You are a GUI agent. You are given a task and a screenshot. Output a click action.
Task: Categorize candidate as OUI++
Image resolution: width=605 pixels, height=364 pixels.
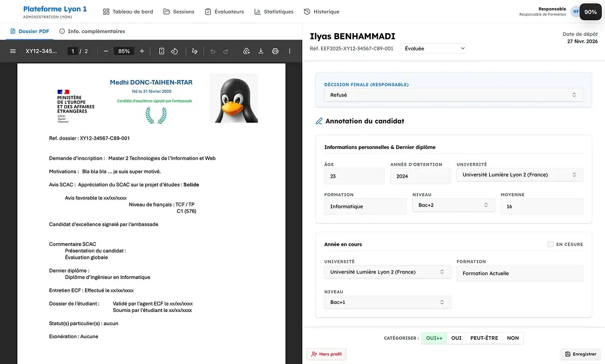(434, 338)
